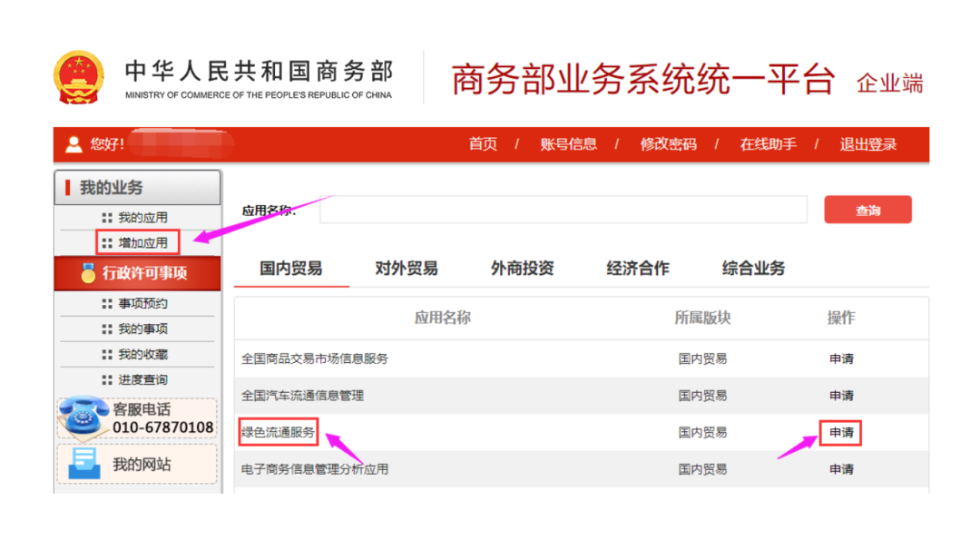Click the gold medal icon in 行政许可事项
The width and height of the screenshot is (980, 540).
[x=88, y=272]
